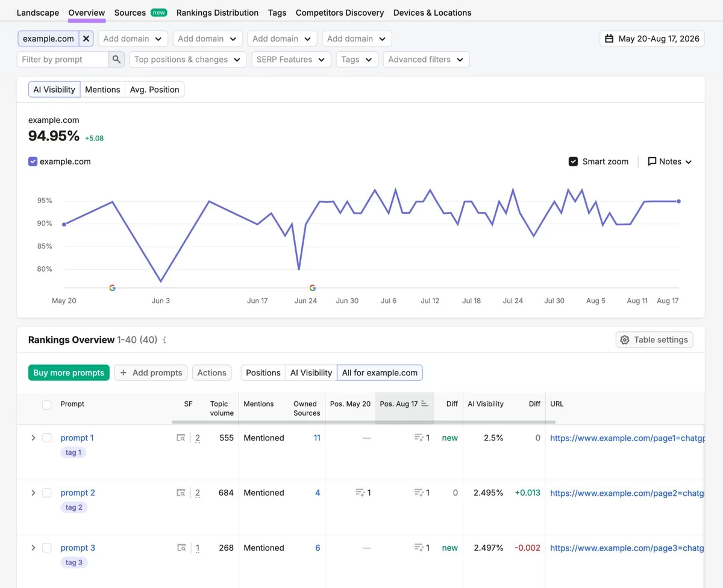Click the Actions button
Viewport: 723px width, 588px height.
point(212,372)
